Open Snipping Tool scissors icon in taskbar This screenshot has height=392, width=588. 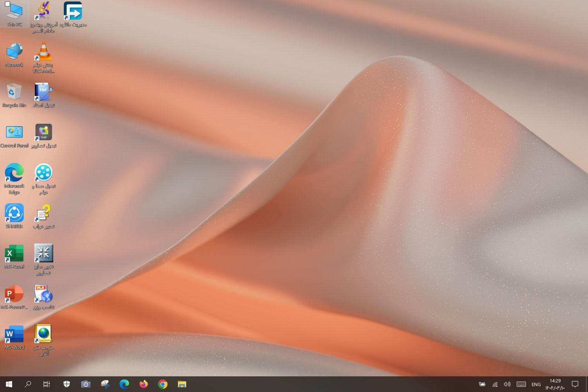[105, 384]
